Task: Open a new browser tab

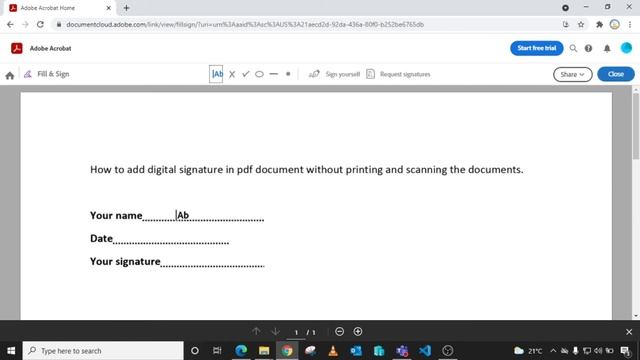Action: tap(126, 8)
